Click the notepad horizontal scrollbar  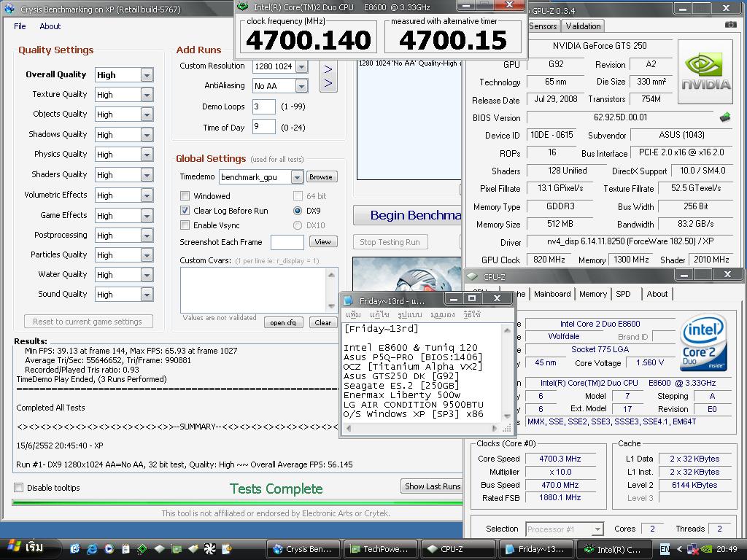pos(421,428)
